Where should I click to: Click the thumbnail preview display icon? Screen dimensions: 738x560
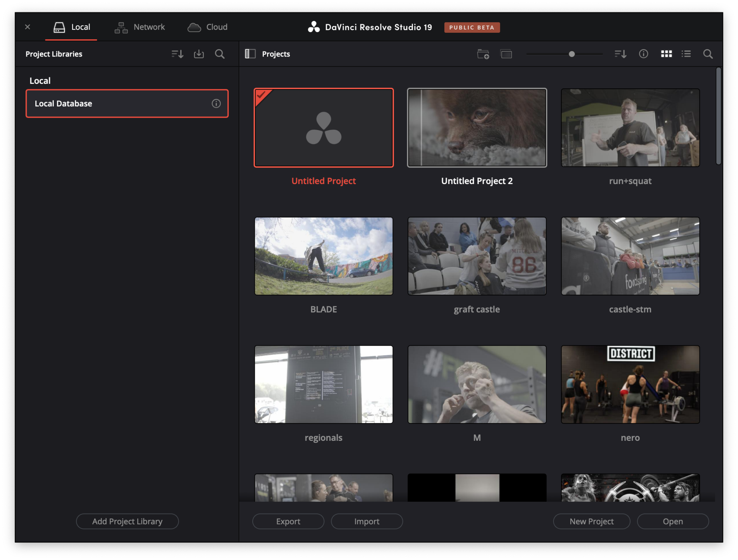pyautogui.click(x=506, y=54)
